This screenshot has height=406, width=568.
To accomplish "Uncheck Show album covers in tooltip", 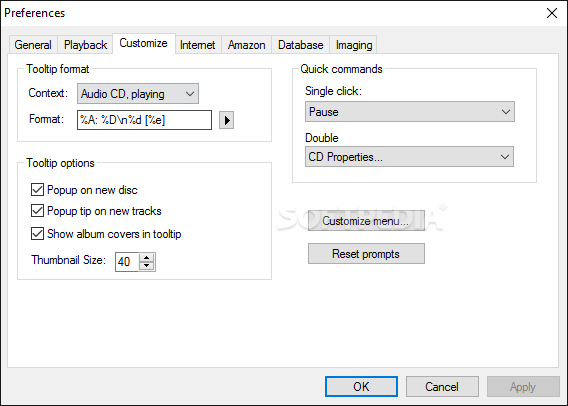I will [x=37, y=234].
